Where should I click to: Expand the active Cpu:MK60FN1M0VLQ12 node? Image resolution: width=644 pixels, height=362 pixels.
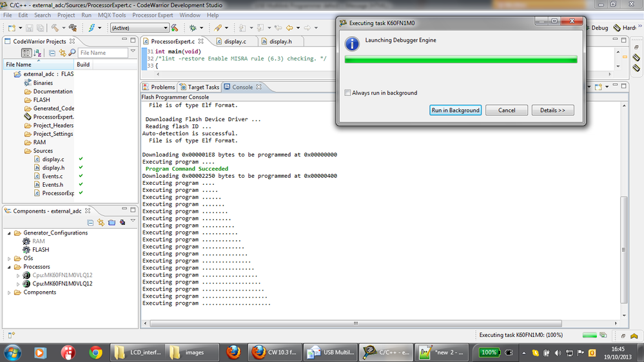(17, 284)
